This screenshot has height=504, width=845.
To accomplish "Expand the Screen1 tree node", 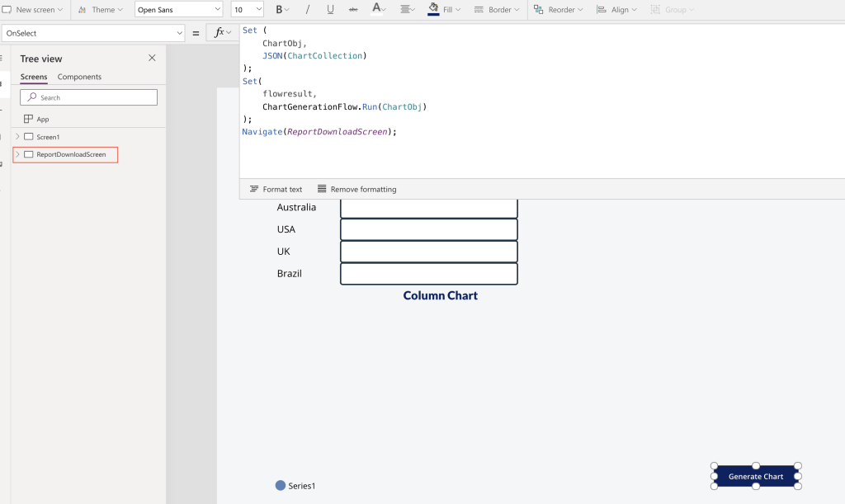I will point(17,137).
